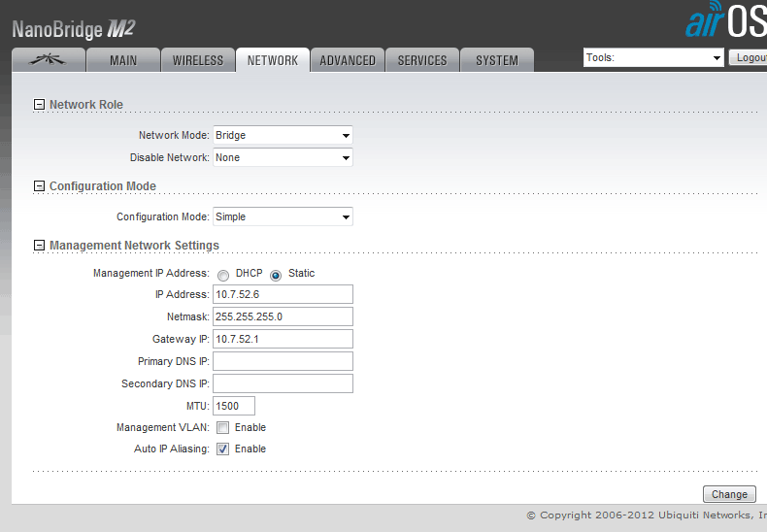767x532 pixels.
Task: Click the IP Address field
Action: click(x=283, y=294)
